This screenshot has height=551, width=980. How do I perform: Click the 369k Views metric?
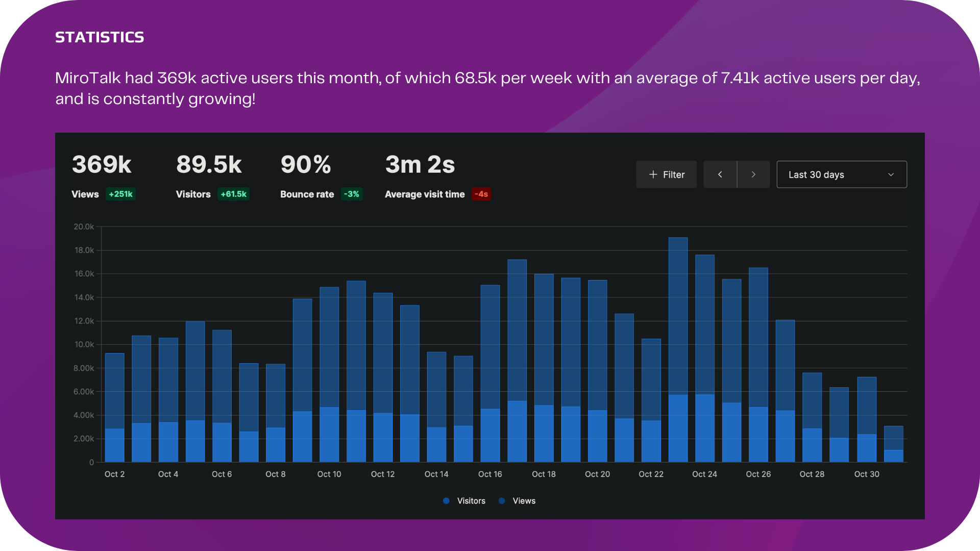102,165
